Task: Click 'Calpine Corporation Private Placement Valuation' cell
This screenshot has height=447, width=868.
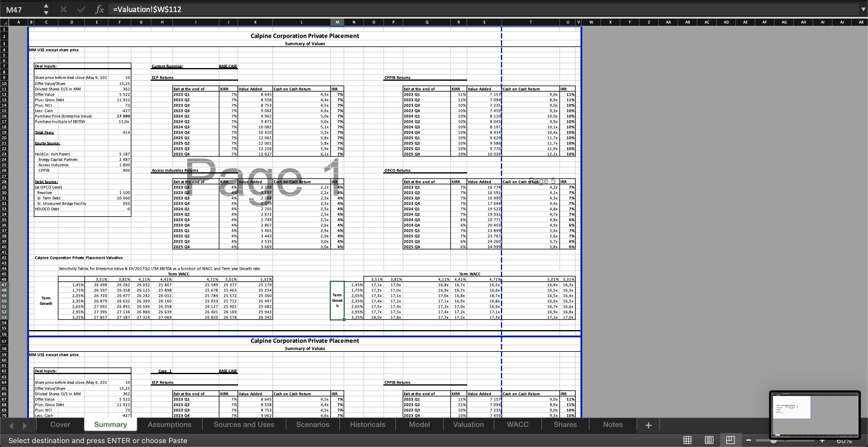Action: pos(79,258)
